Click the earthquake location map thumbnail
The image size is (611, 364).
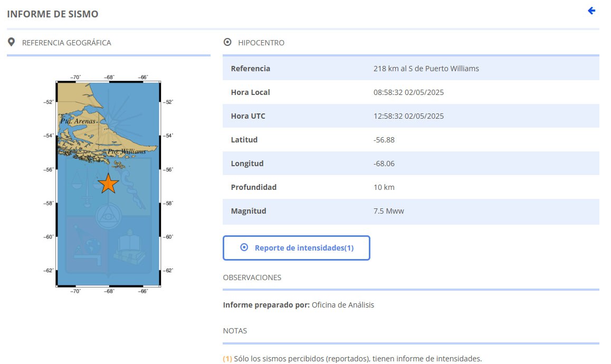pyautogui.click(x=108, y=184)
